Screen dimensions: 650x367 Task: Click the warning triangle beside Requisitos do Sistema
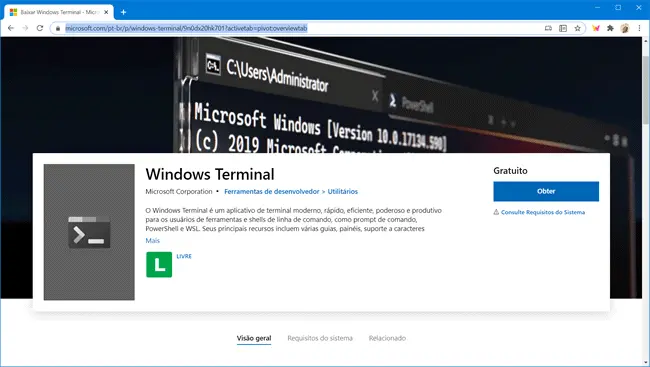[x=496, y=212]
